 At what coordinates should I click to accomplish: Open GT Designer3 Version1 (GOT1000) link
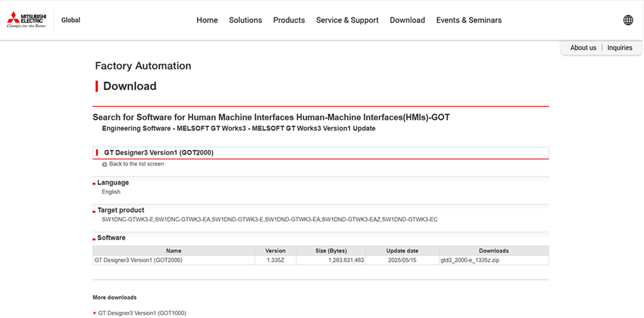(142, 313)
